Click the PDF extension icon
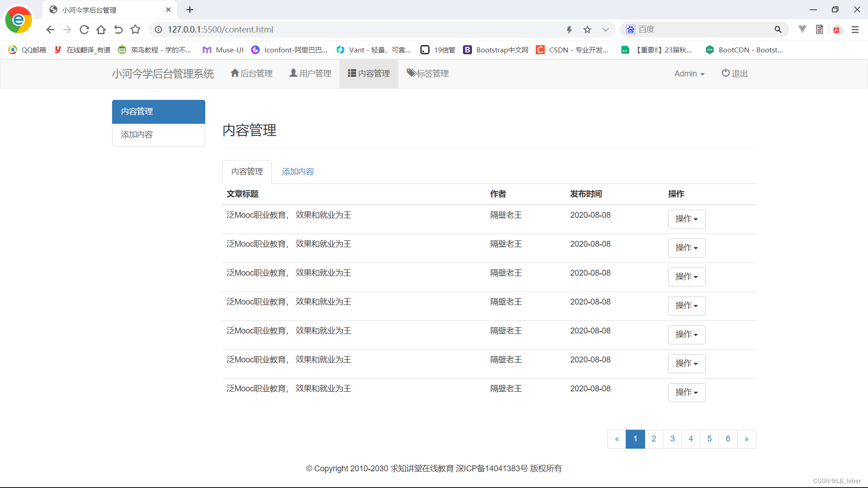 838,29
